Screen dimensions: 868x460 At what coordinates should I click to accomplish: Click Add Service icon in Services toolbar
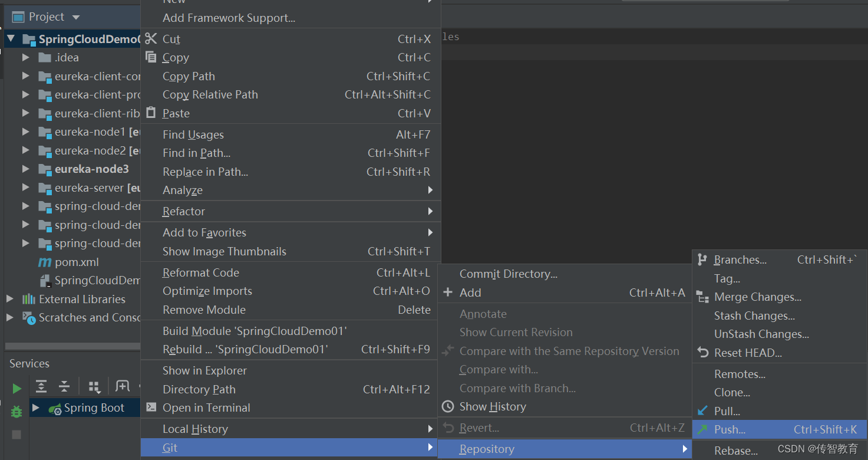[123, 386]
